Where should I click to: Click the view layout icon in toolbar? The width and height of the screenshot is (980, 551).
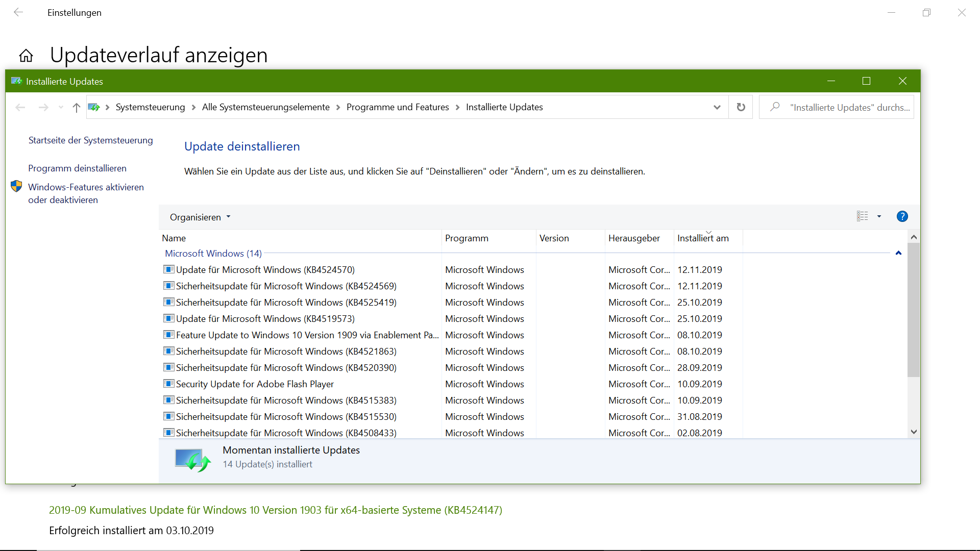coord(862,216)
